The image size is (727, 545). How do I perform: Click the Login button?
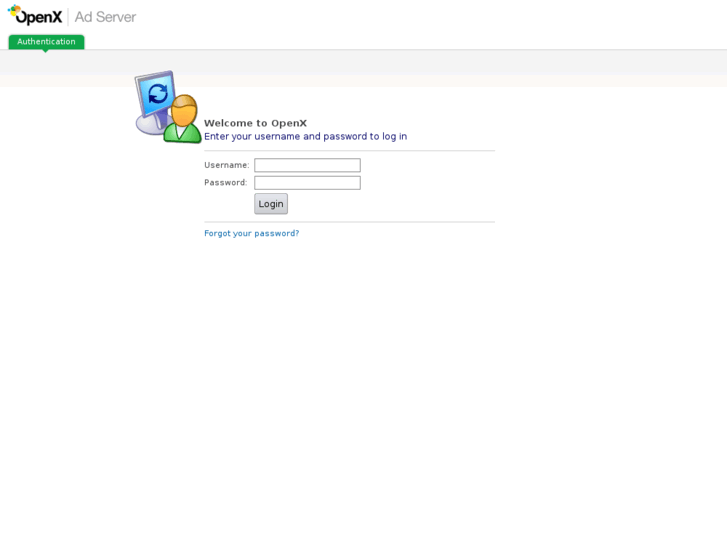(271, 204)
